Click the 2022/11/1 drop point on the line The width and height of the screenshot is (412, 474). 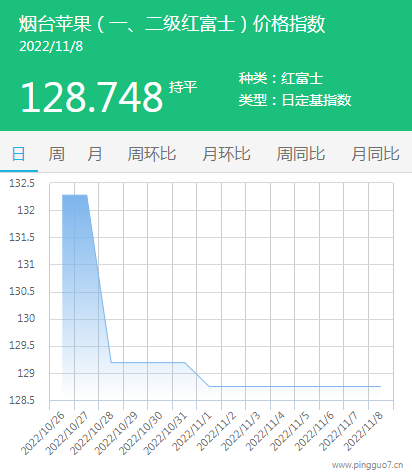coord(209,386)
